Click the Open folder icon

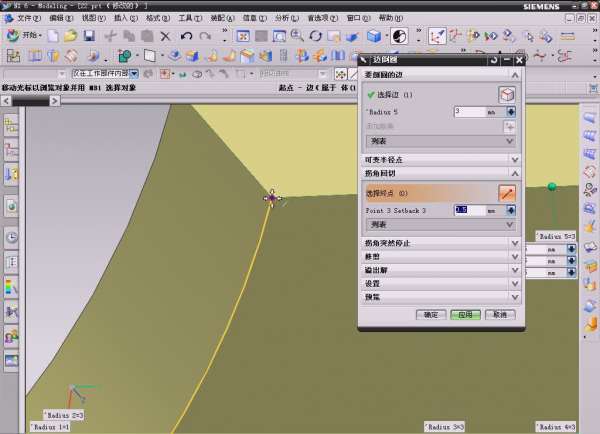click(70, 36)
